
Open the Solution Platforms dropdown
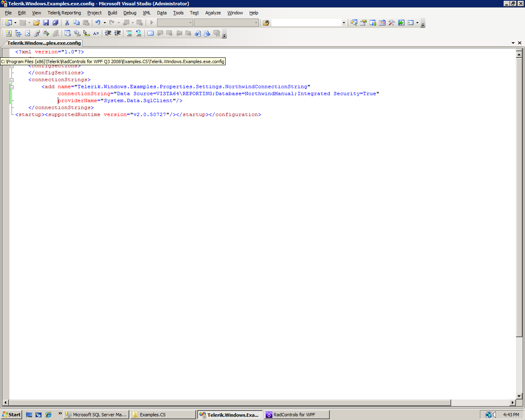256,23
